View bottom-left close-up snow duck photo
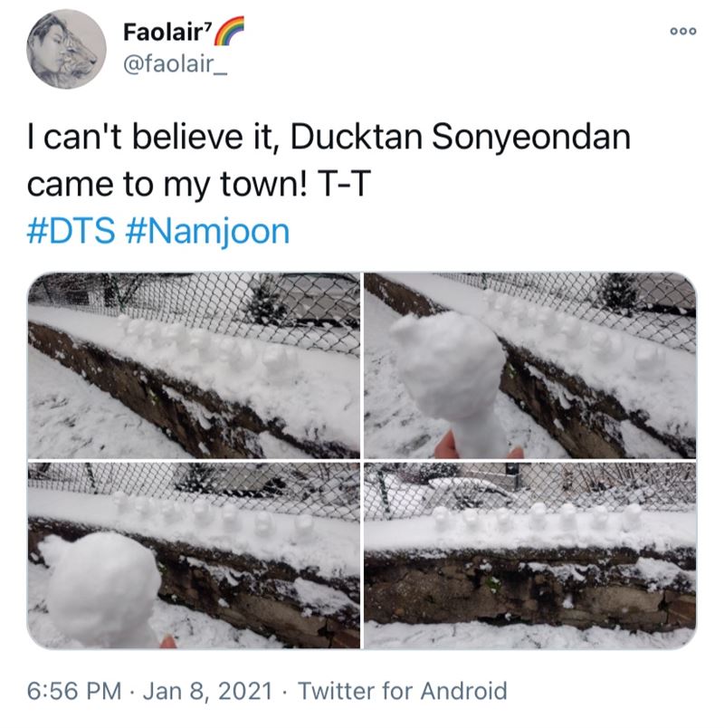 [194, 555]
